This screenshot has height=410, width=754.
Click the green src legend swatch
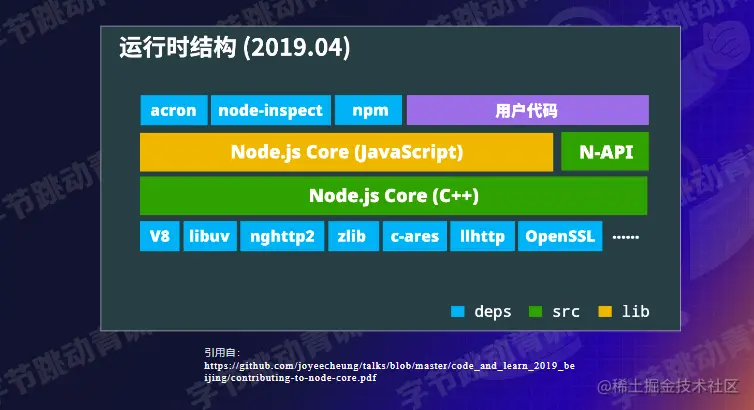535,311
